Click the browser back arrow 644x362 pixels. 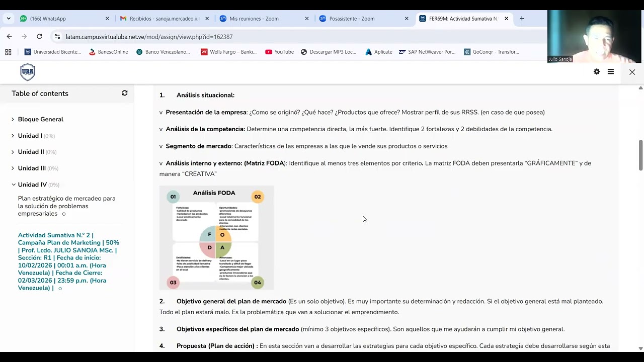point(9,37)
